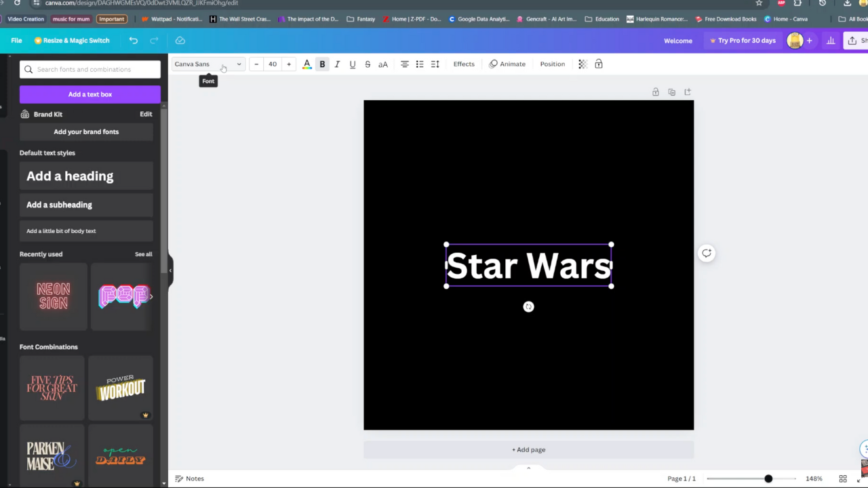Expand recently used with right arrow
This screenshot has width=868, height=488.
click(x=151, y=297)
